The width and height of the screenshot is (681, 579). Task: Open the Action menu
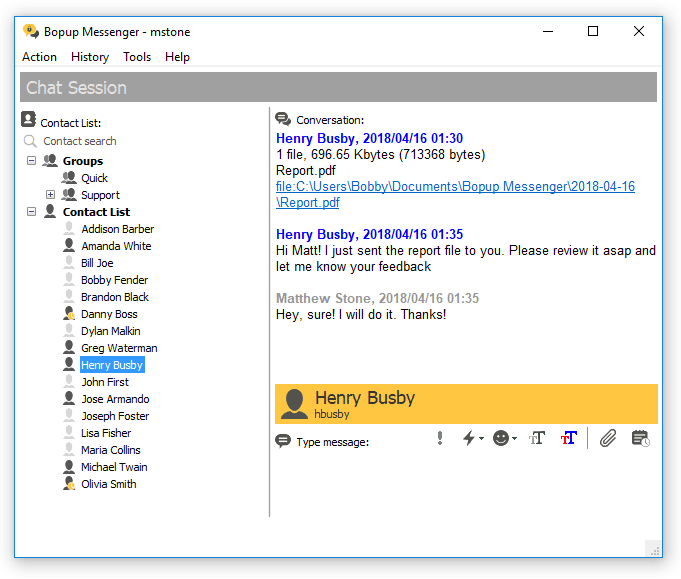click(40, 57)
